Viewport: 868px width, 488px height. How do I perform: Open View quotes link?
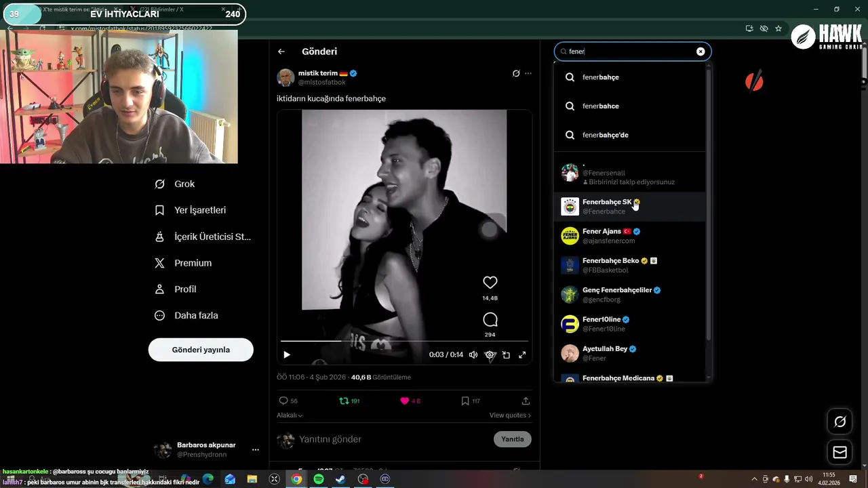(x=510, y=415)
